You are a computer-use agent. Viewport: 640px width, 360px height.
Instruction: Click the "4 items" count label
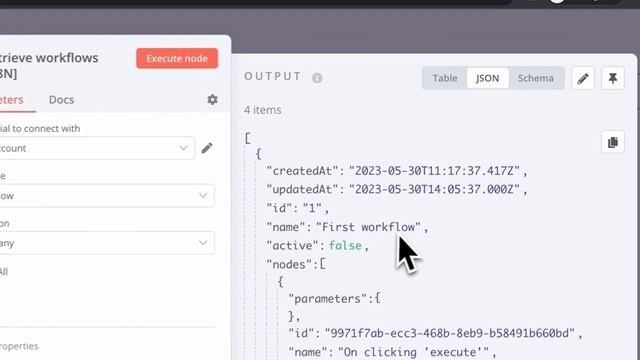tap(262, 110)
